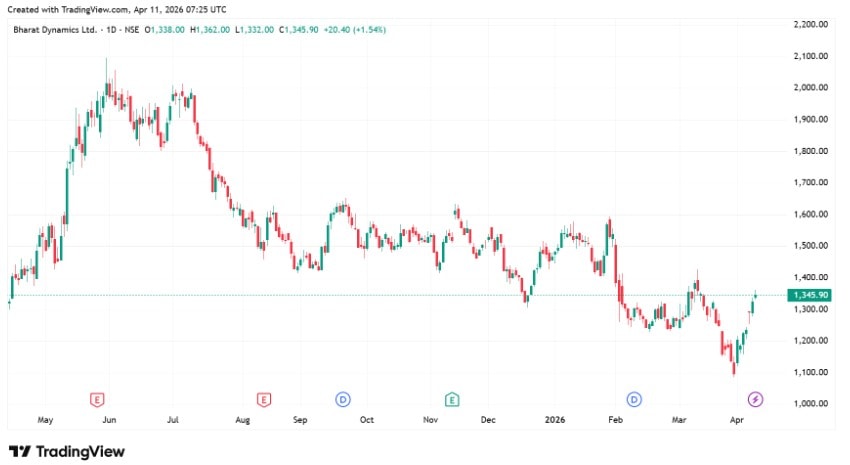Click the C1,345.90 close value in legend

pos(297,30)
